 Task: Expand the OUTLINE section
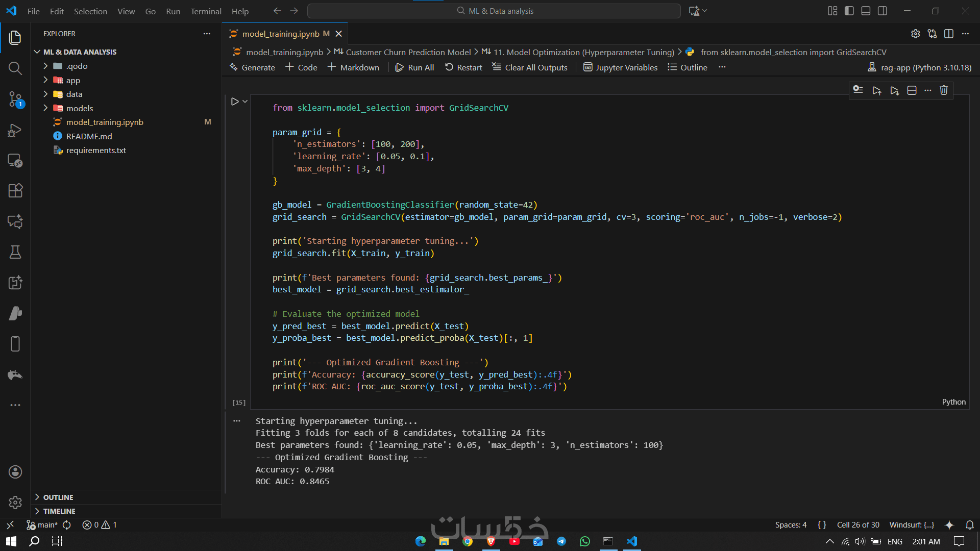pyautogui.click(x=58, y=497)
